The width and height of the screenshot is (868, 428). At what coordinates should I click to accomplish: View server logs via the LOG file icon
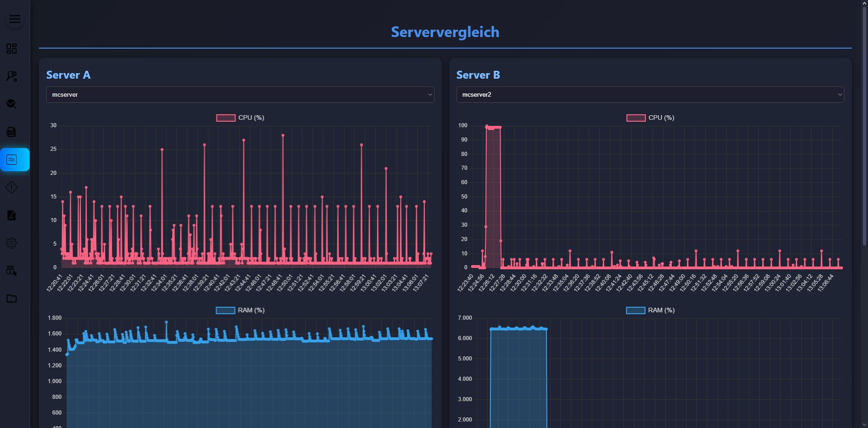coord(12,132)
